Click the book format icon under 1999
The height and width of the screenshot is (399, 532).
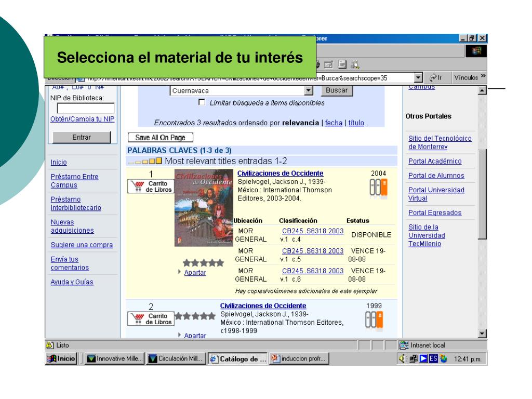click(374, 320)
